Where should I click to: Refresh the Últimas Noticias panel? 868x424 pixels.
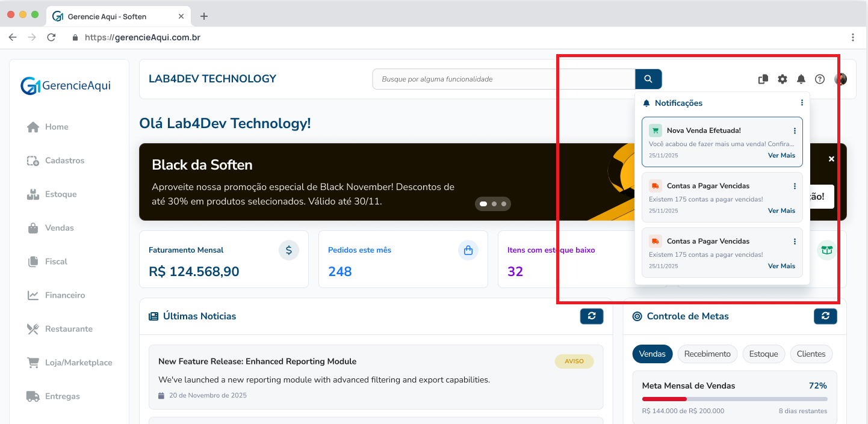tap(591, 316)
